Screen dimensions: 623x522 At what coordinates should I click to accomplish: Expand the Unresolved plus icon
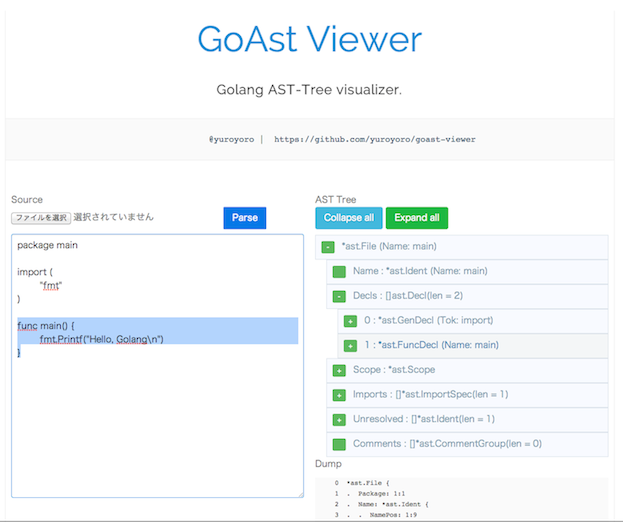(x=339, y=420)
